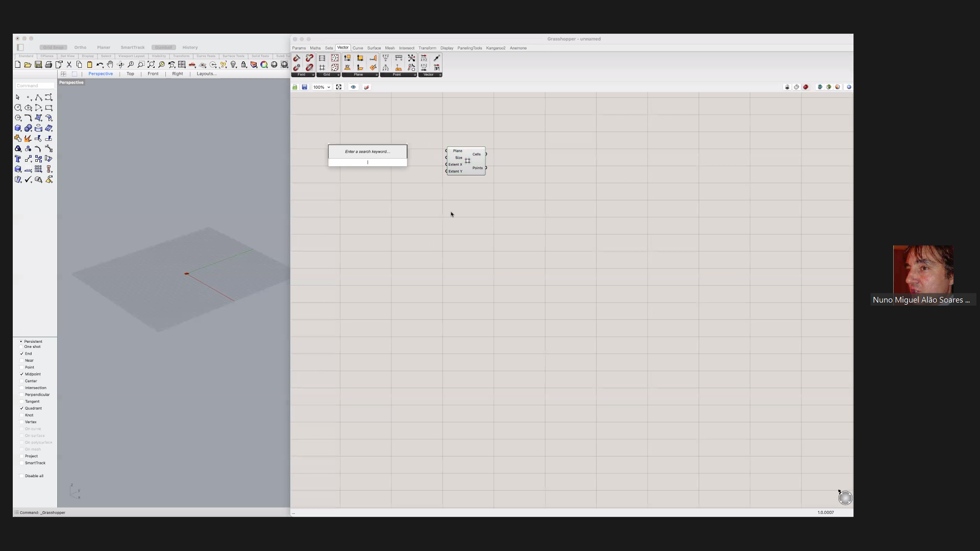Click the Construct Point icon in Point group
980x551 pixels.
[385, 58]
